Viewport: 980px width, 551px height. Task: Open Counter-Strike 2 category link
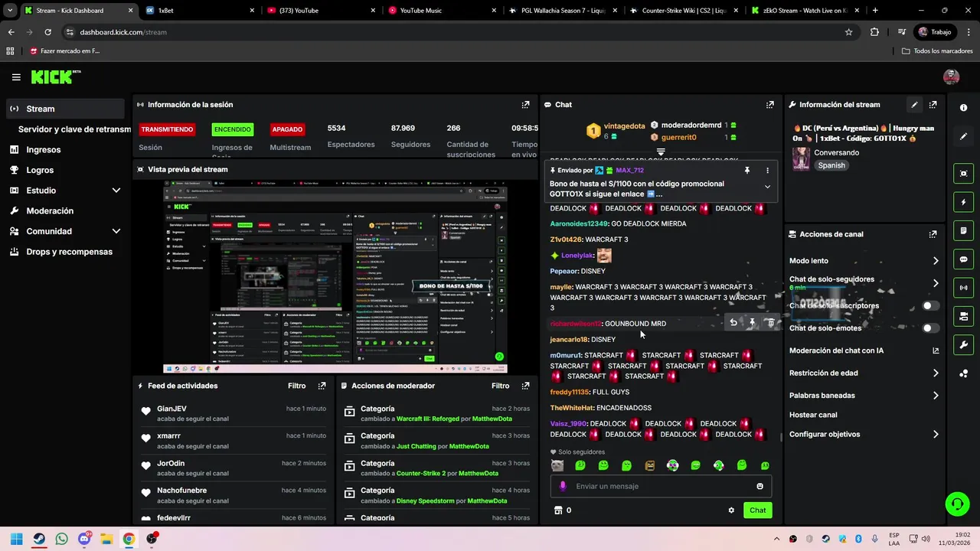tap(421, 473)
